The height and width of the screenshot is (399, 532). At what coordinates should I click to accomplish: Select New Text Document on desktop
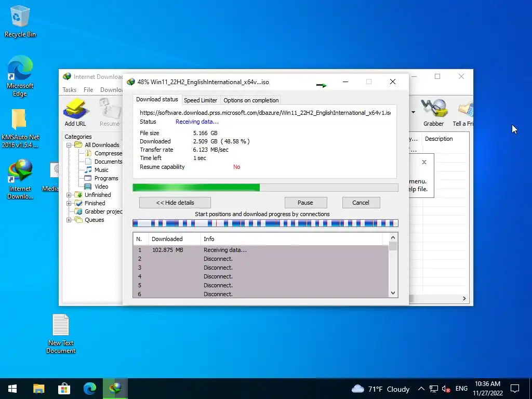tap(61, 334)
